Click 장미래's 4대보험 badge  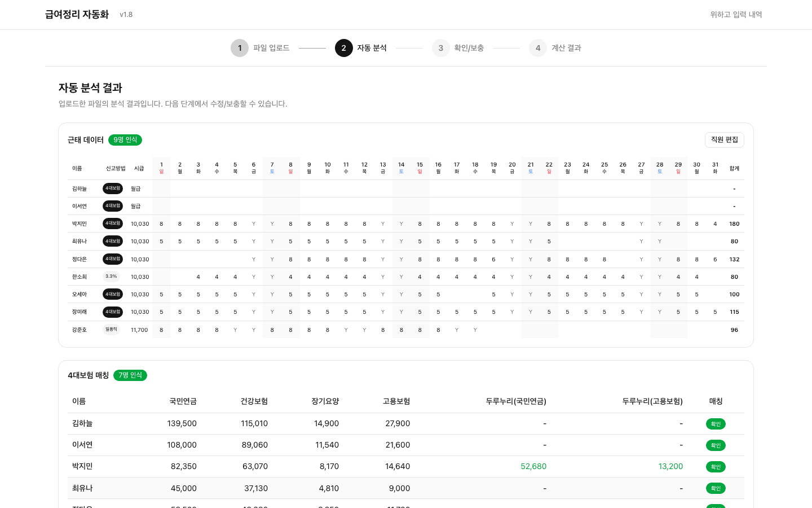tap(113, 312)
